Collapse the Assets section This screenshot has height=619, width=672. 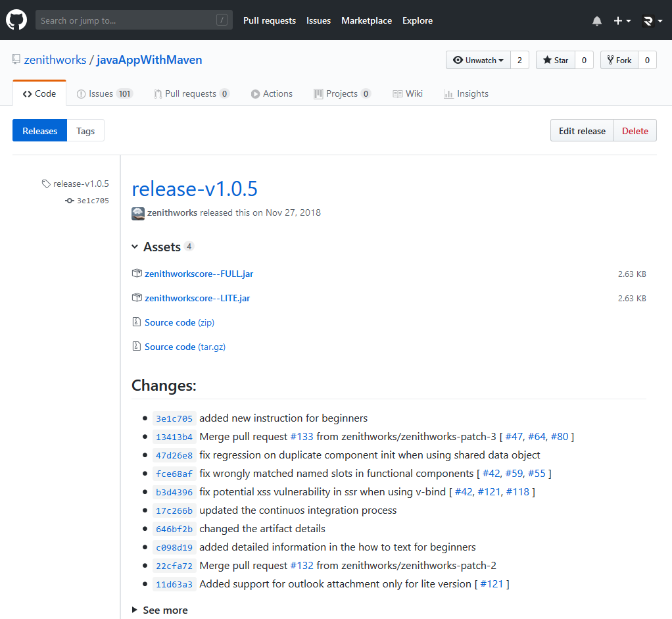(x=162, y=247)
